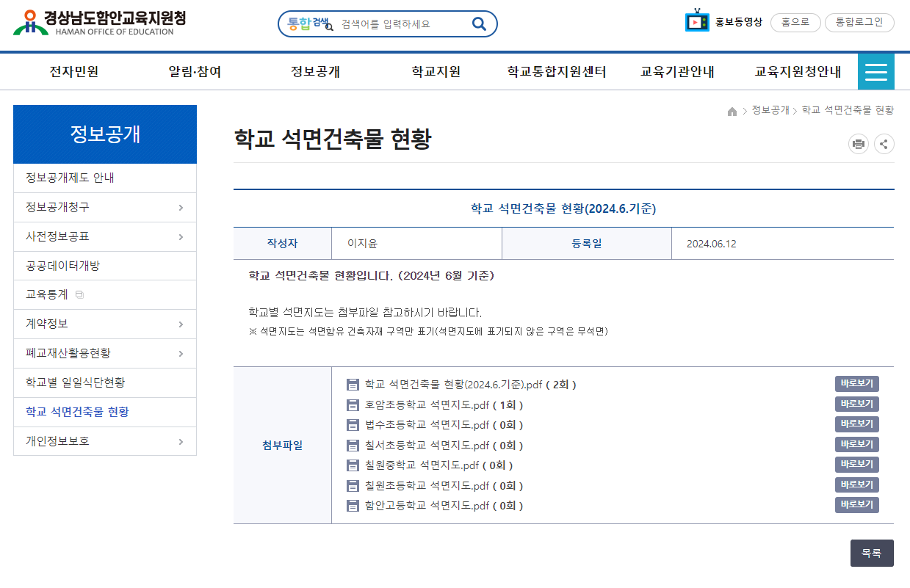Click the Haman Office of Education logo

coord(100,22)
